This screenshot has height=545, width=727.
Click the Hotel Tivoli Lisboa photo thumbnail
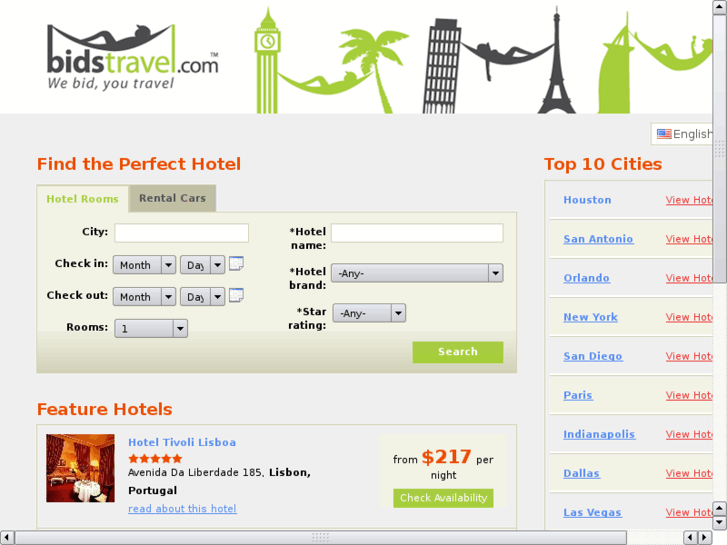click(80, 468)
